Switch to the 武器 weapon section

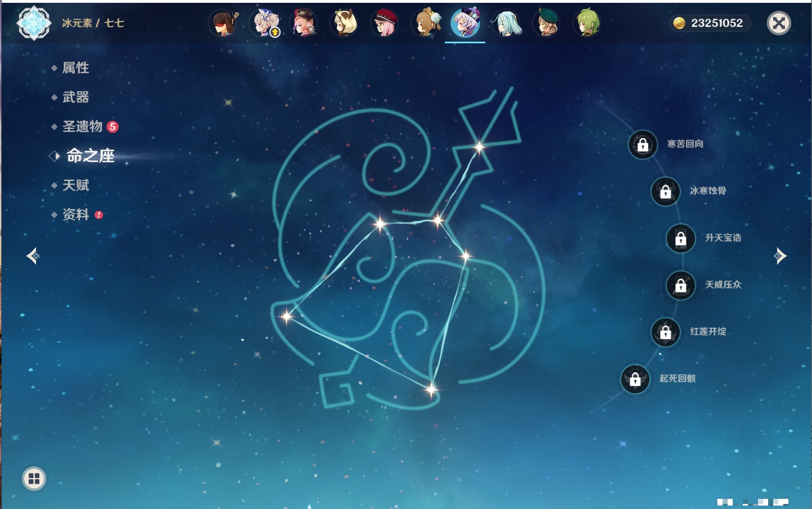75,97
